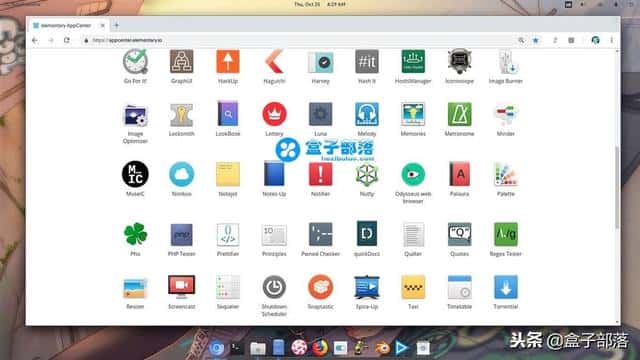Viewport: 640px width, 360px height.
Task: Open a new tab with plus button
Action: [116, 25]
